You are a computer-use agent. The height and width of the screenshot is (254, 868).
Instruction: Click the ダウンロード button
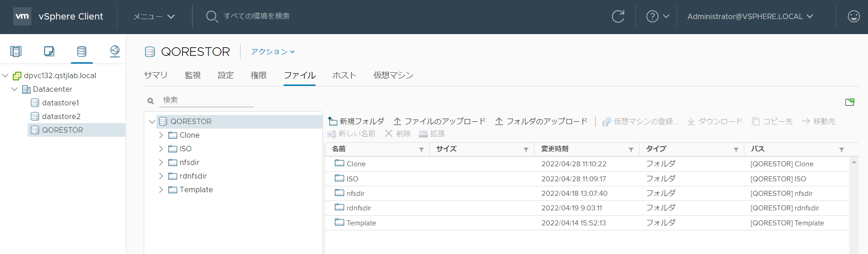(x=715, y=121)
